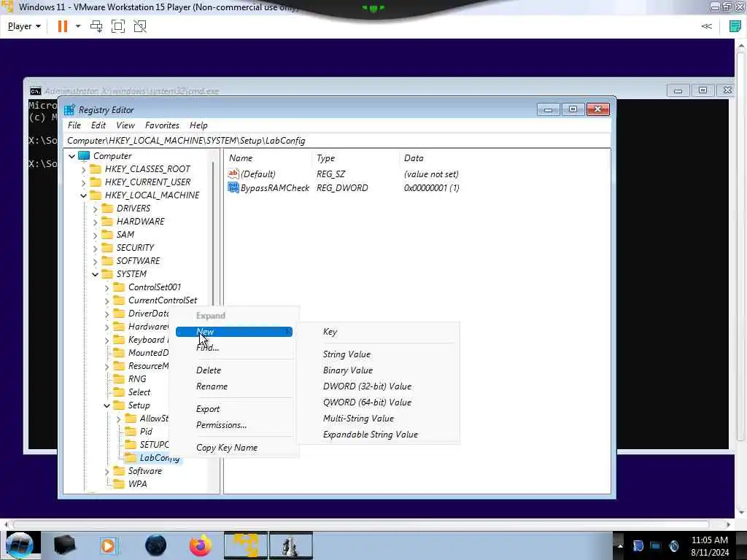The image size is (747, 560).
Task: Collapse the SYSTEM key arrow
Action: click(x=96, y=274)
